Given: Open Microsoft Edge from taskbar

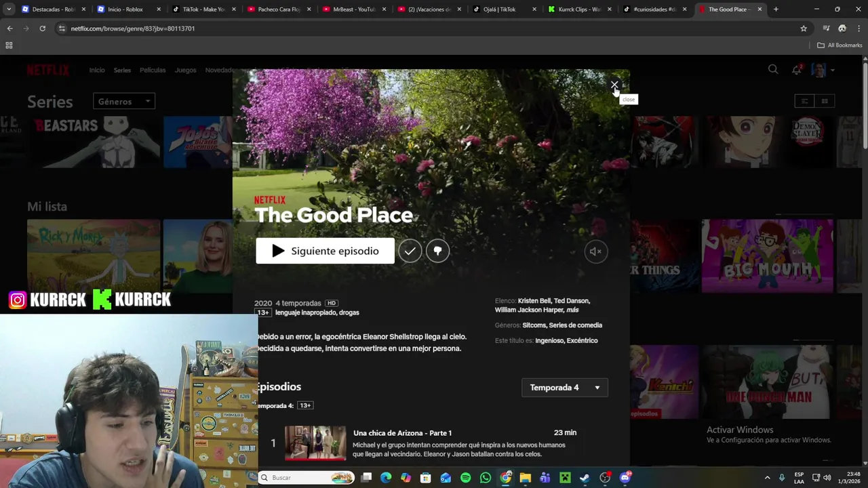Looking at the screenshot, I should point(386,478).
